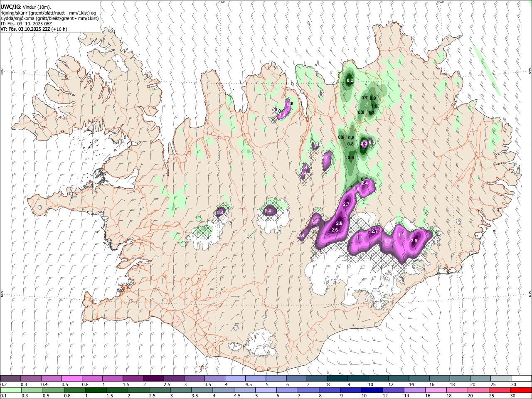The width and height of the screenshot is (532, 399).
Task: Click the 2.5 snowfall value on the map
Action: tap(414, 241)
